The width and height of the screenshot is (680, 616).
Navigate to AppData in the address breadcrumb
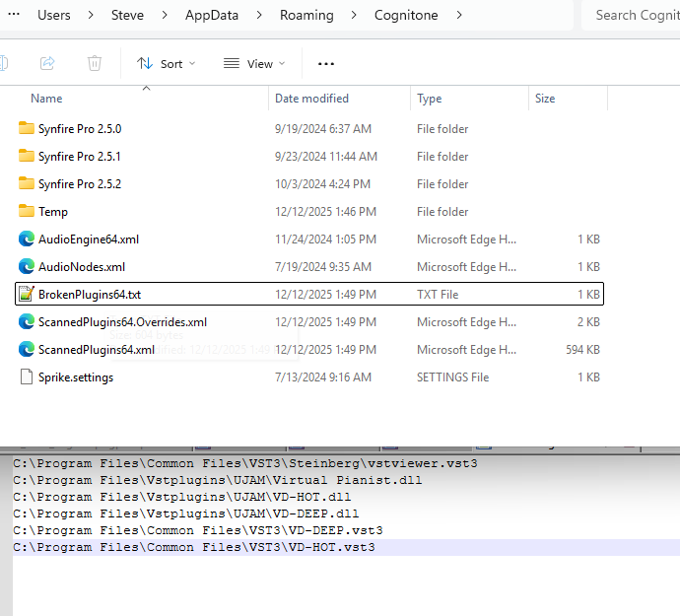pos(217,16)
